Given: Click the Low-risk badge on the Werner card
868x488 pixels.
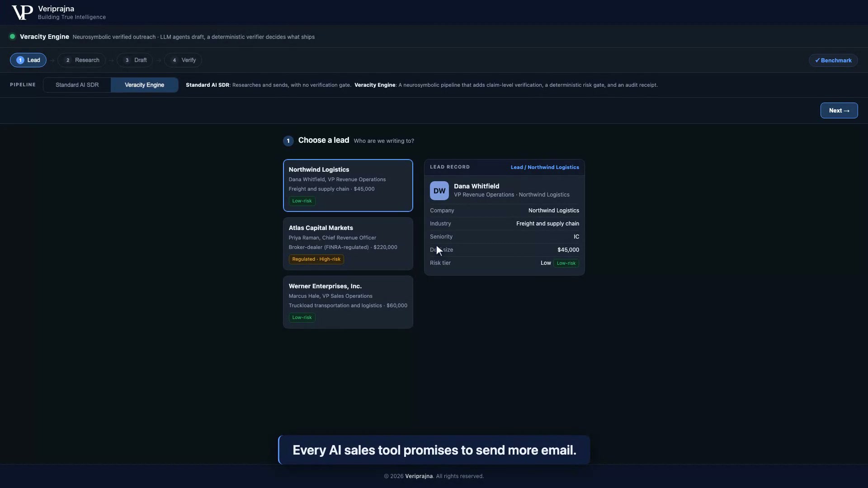Looking at the screenshot, I should (x=302, y=318).
